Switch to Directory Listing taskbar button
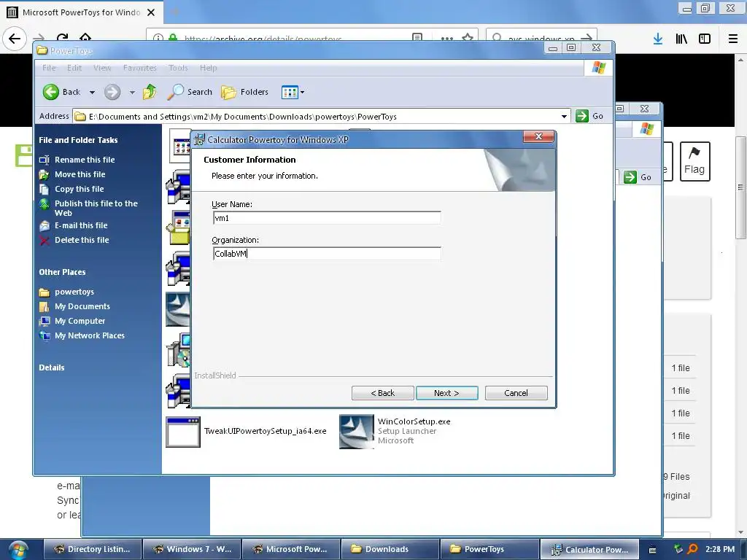 pyautogui.click(x=93, y=549)
